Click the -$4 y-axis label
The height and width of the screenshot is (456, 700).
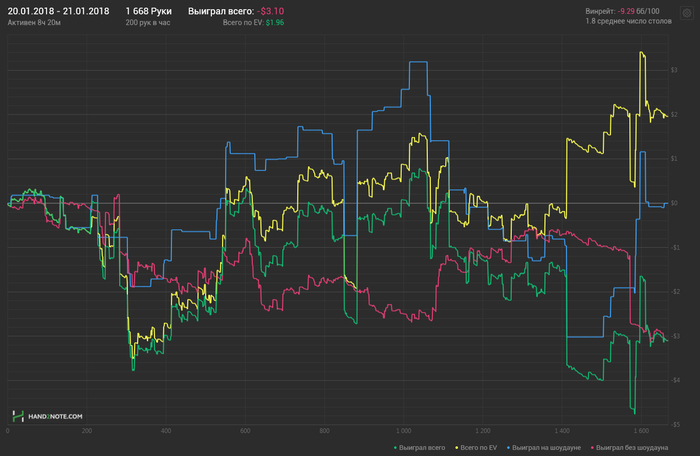click(675, 380)
